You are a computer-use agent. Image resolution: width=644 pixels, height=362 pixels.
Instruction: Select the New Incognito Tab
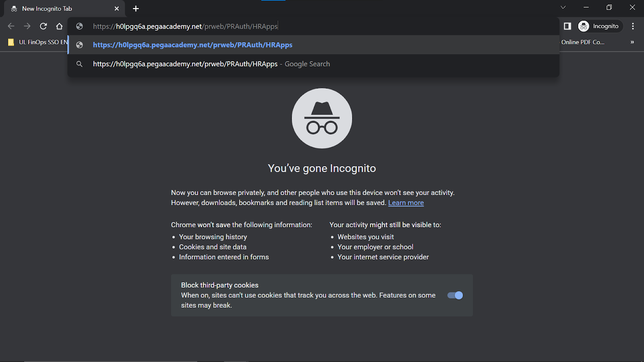64,8
